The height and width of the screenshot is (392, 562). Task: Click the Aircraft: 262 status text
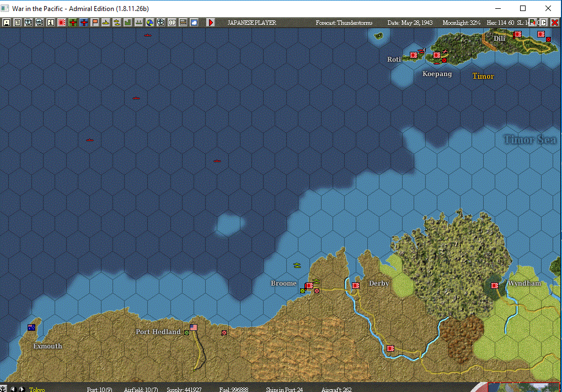coord(336,389)
